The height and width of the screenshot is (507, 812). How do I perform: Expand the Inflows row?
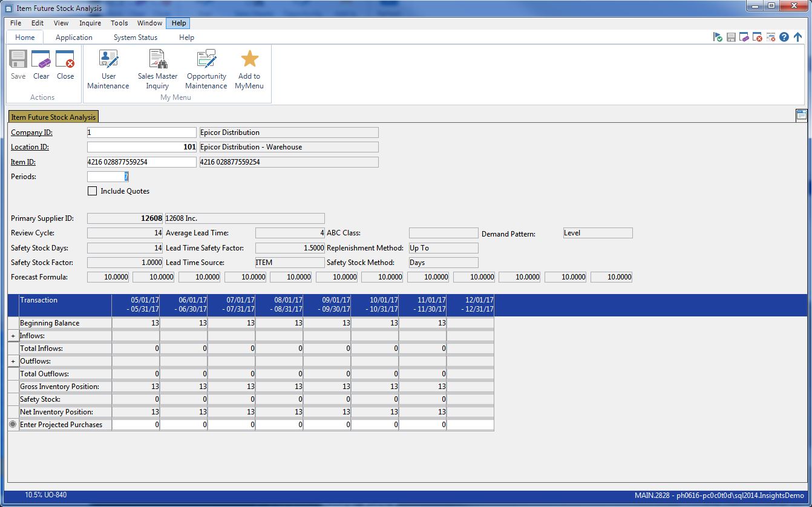click(13, 336)
